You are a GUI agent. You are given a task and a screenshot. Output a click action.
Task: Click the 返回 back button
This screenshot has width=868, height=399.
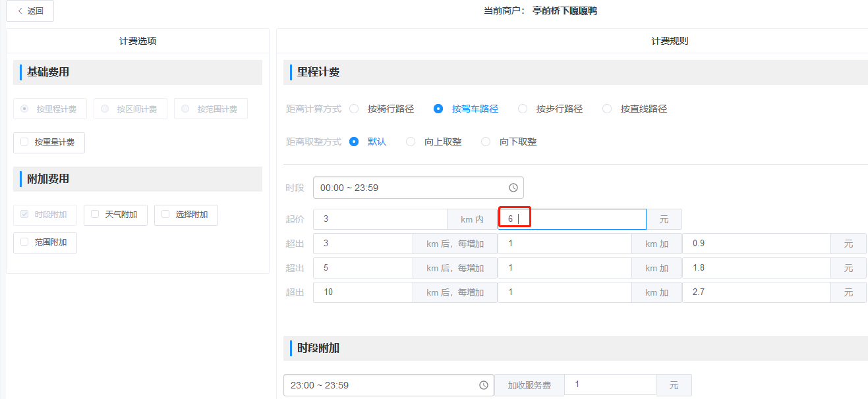[x=30, y=11]
